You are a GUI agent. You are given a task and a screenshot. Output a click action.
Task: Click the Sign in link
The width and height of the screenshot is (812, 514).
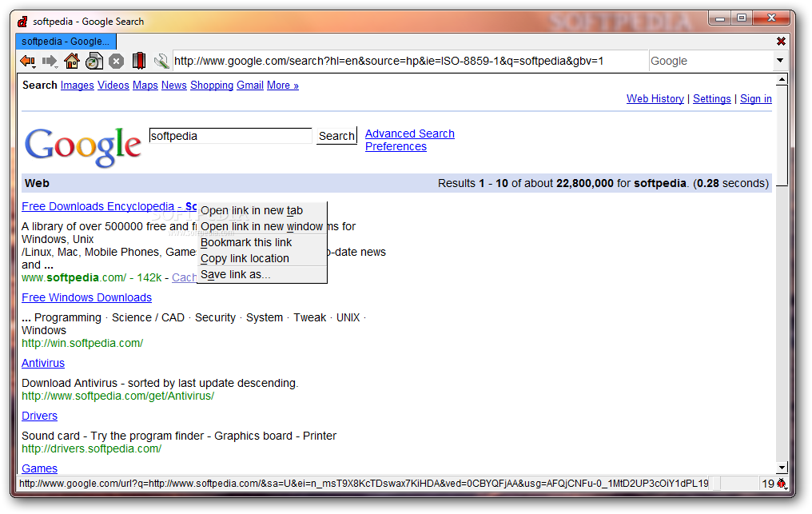(x=755, y=98)
